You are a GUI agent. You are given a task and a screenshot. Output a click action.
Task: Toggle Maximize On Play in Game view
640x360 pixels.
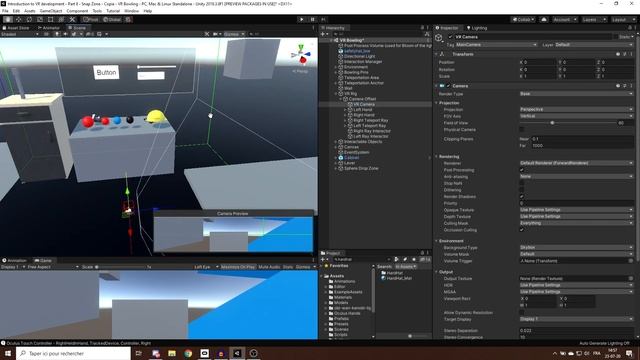(238, 267)
